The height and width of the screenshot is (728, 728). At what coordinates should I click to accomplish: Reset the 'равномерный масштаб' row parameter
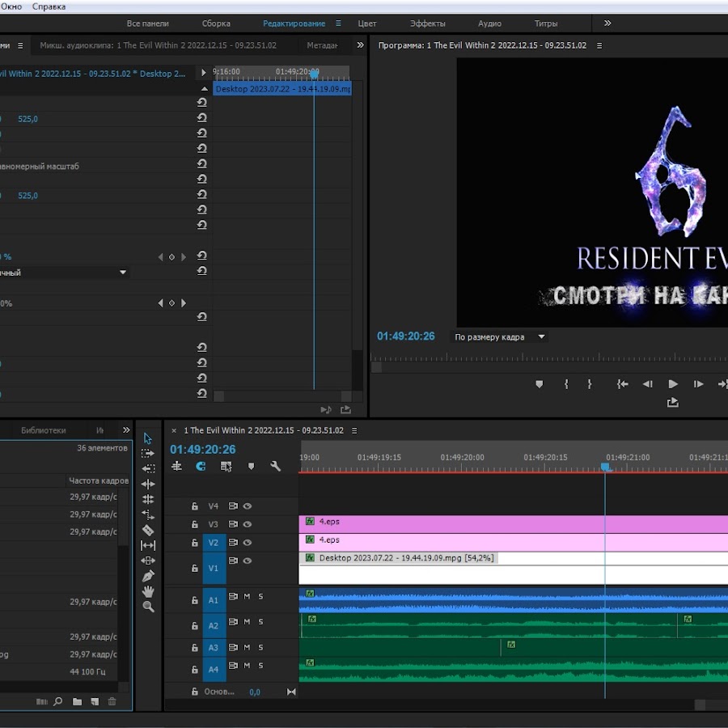[x=201, y=164]
